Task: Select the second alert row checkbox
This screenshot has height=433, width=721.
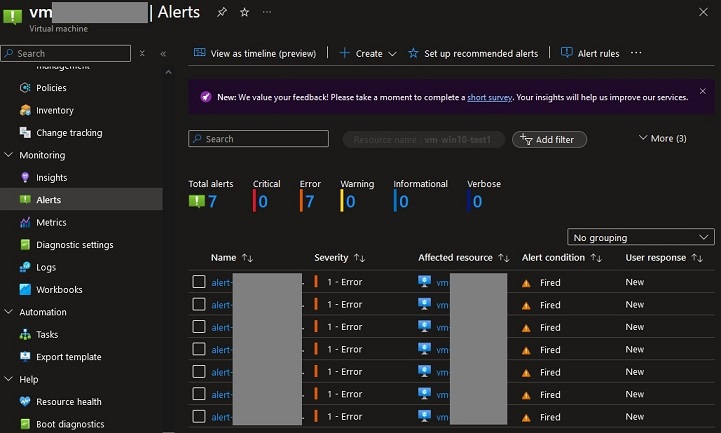Action: click(x=199, y=304)
